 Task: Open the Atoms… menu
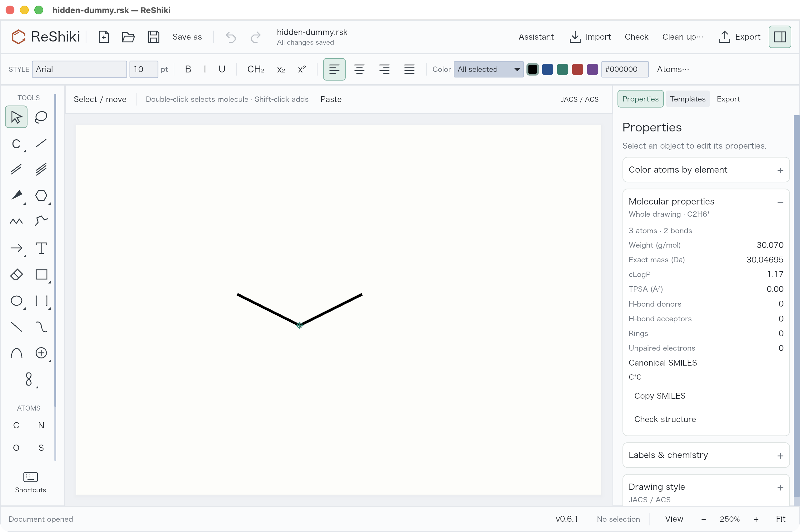pos(673,69)
